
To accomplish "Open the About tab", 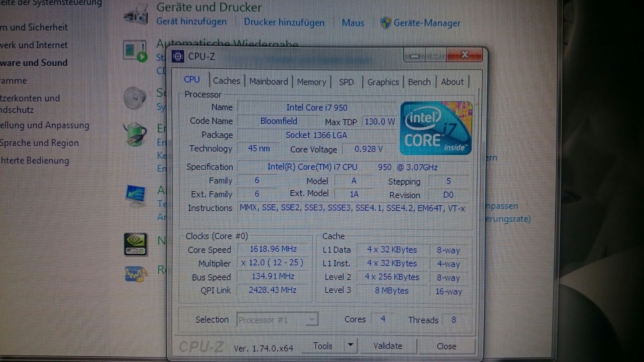I will point(452,82).
